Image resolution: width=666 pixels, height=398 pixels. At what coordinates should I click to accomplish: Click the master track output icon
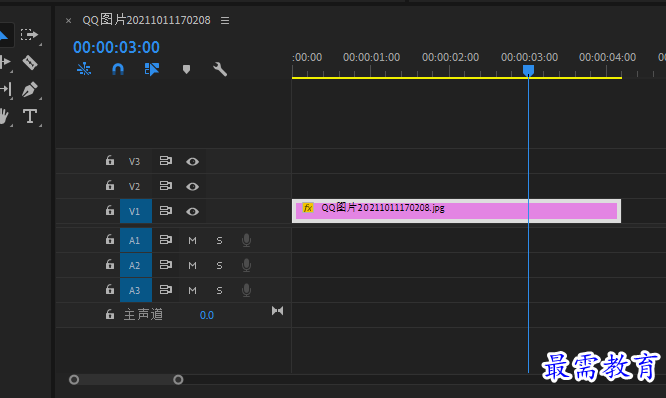[277, 311]
